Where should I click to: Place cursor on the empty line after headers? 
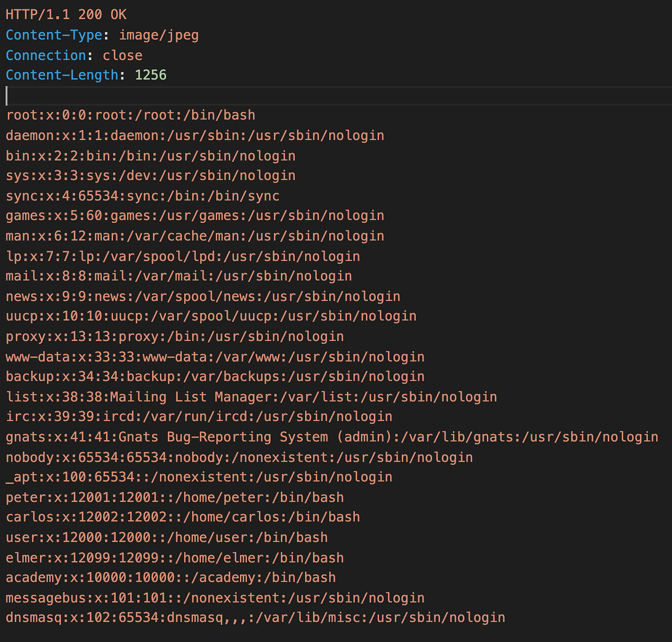point(336,96)
